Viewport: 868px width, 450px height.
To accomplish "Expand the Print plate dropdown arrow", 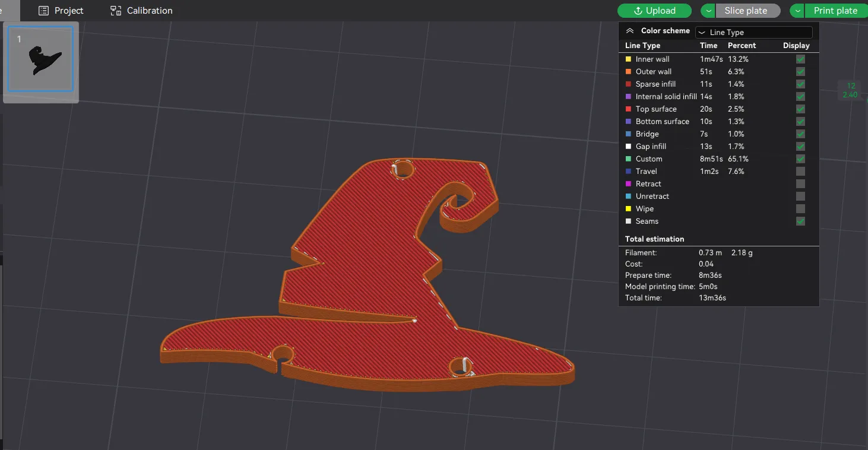I will 797,11.
